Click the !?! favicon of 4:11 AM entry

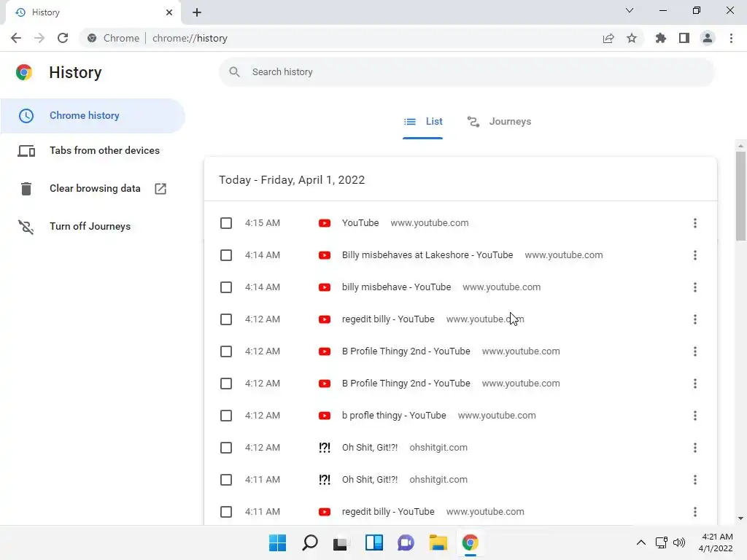[x=325, y=480]
